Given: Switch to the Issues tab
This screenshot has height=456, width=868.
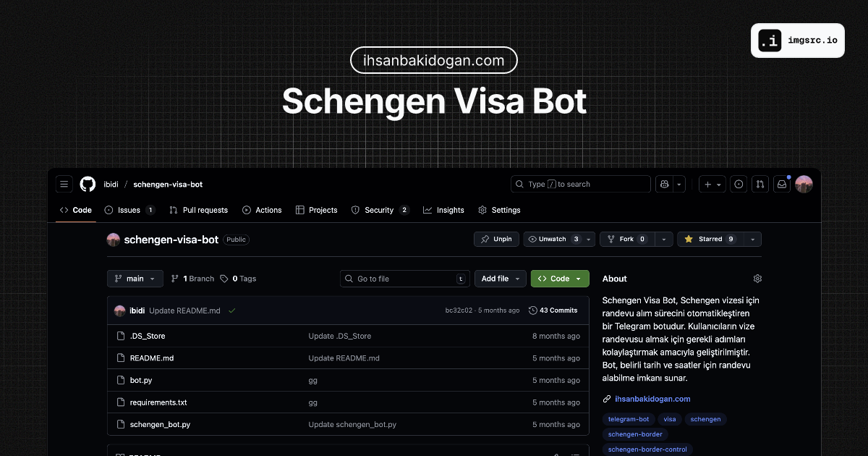Looking at the screenshot, I should 129,210.
